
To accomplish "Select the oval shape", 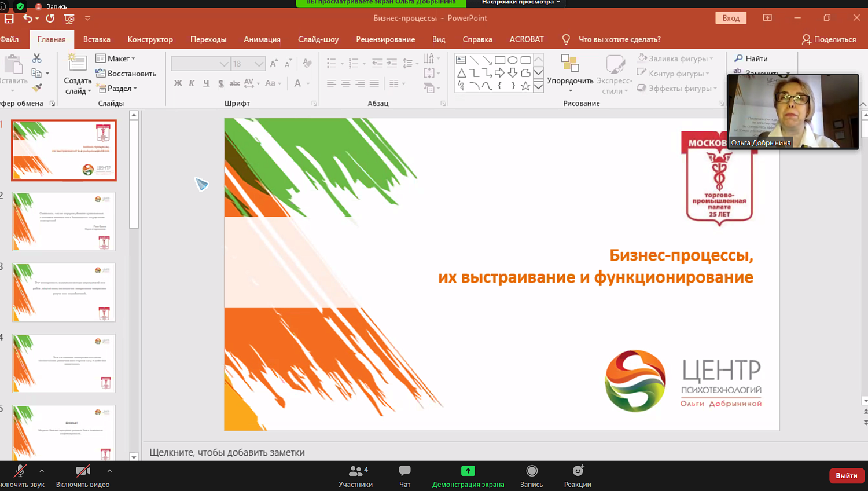I will (513, 60).
